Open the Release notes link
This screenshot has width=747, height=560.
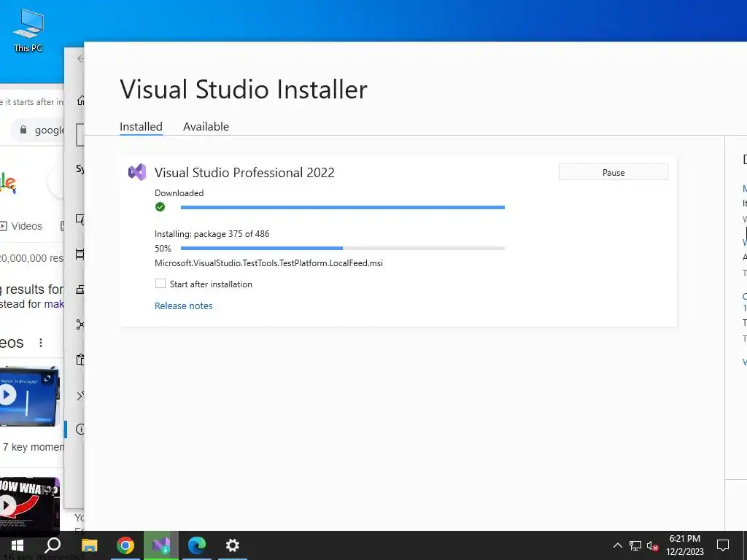tap(183, 306)
